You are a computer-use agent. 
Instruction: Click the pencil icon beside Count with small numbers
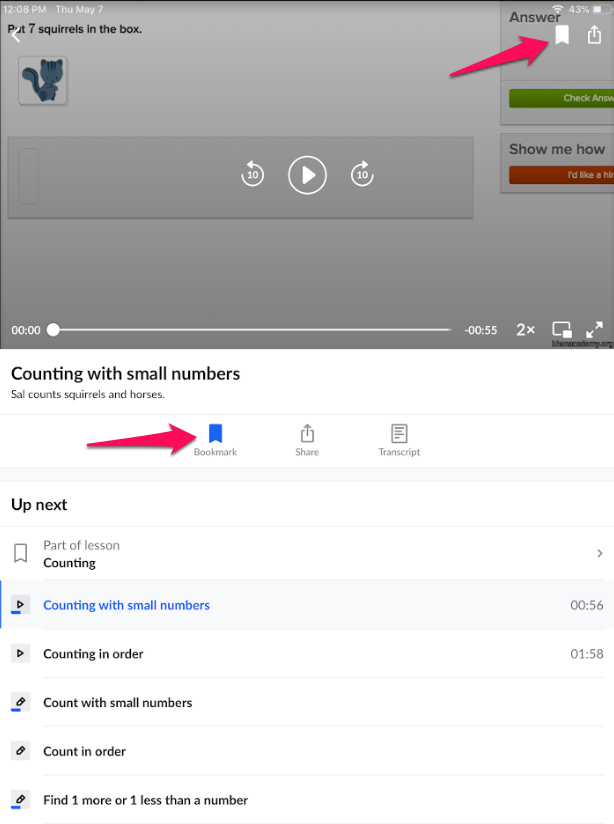click(21, 702)
